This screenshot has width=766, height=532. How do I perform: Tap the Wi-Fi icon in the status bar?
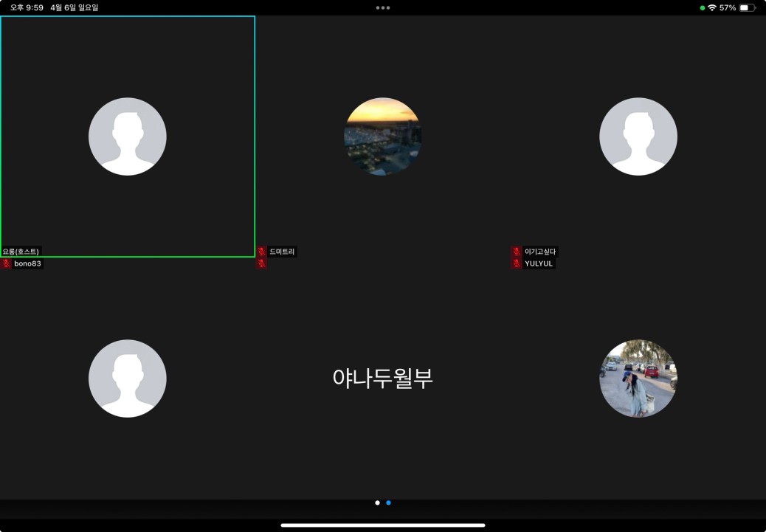coord(711,7)
